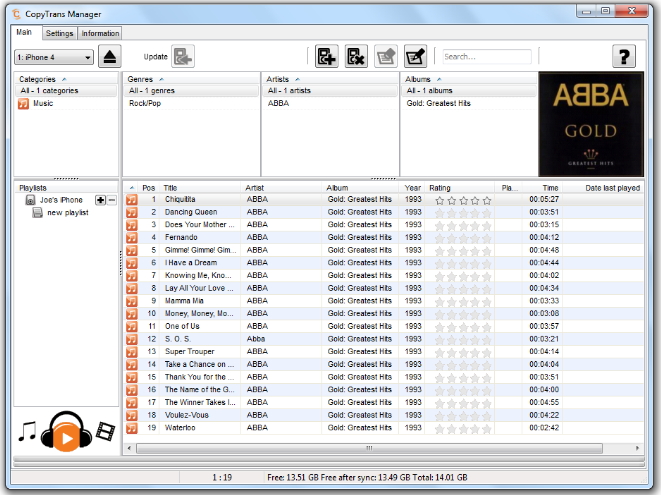Open help with the question mark icon
Screen dimensions: 661x495
(x=624, y=57)
